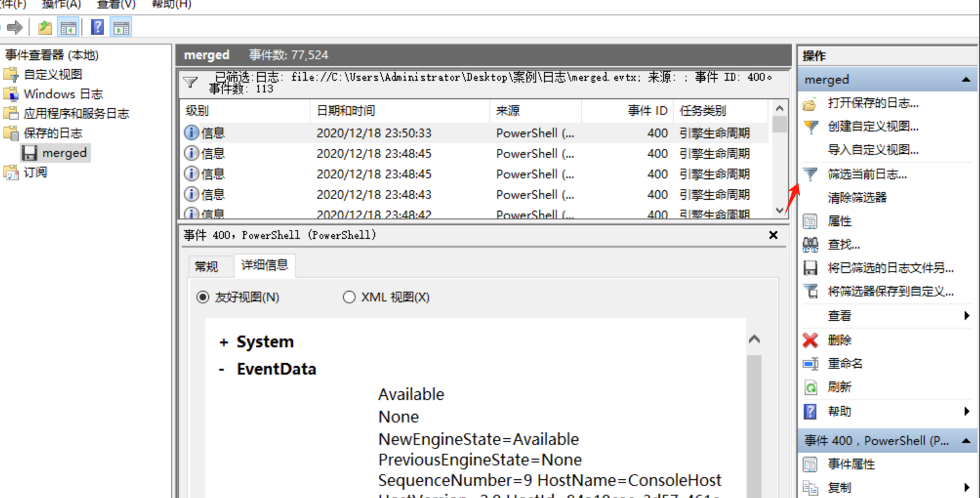Viewport: 980px width, 498px height.
Task: Sort by 级别 column header
Action: point(245,111)
